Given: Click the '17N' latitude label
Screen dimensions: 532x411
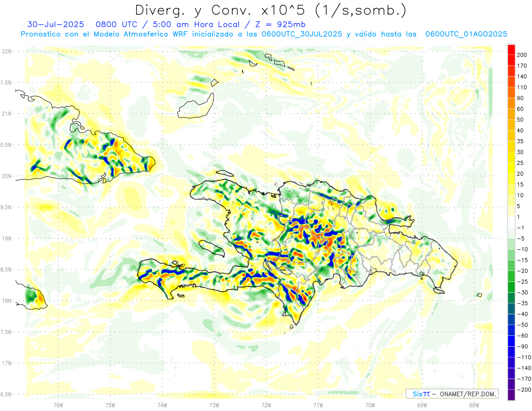Looking at the screenshot, I should (x=7, y=363).
